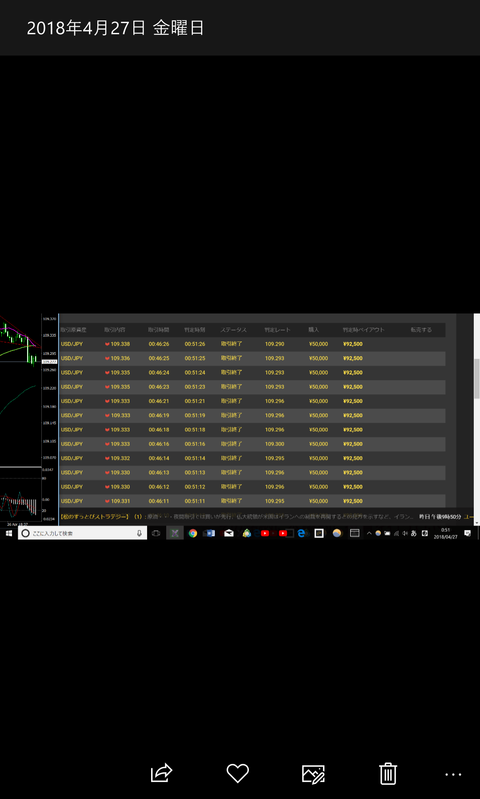Click the Cortana search box
480x799 pixels.
[x=83, y=533]
